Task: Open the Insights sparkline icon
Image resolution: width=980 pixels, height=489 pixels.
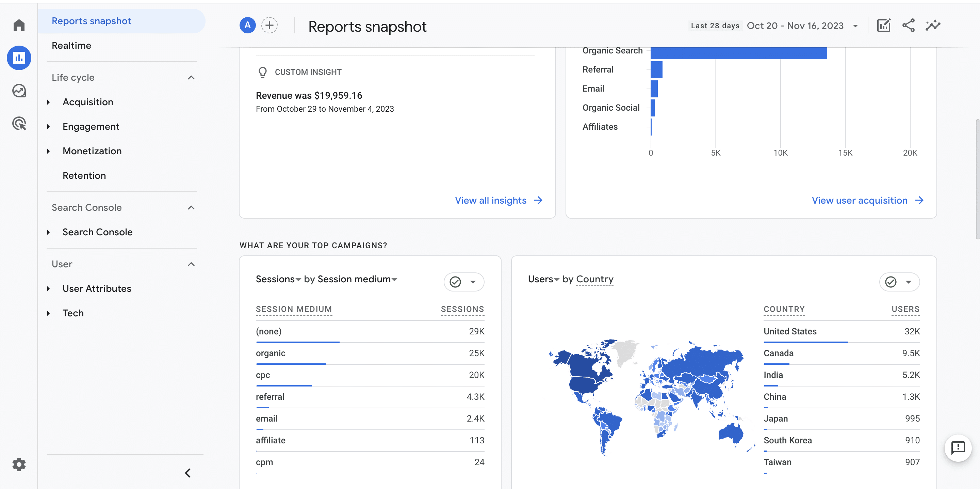Action: [x=932, y=26]
